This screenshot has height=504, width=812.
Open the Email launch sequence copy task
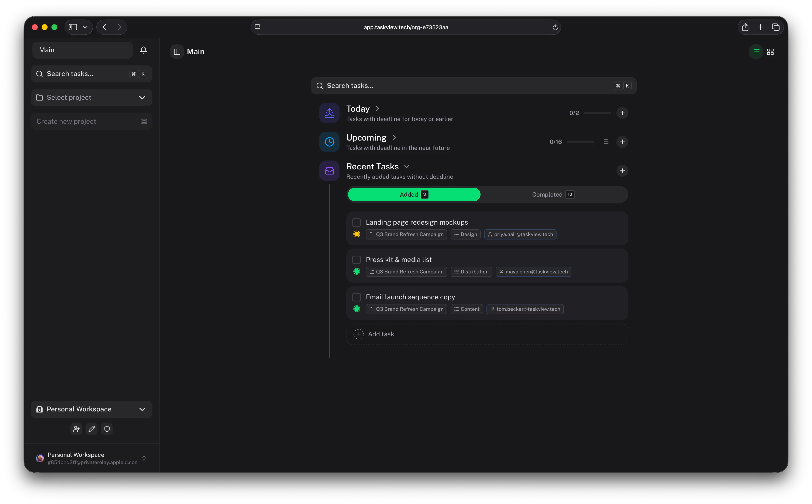[x=410, y=297]
